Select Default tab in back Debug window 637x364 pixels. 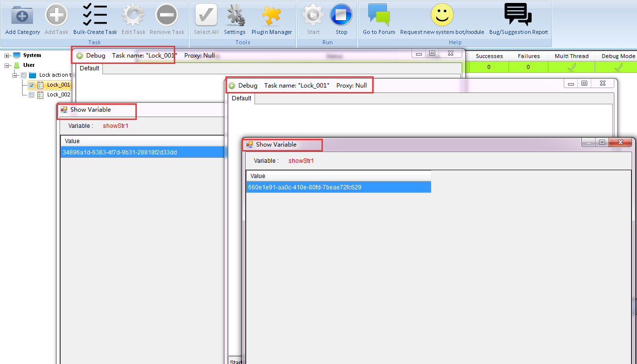89,68
